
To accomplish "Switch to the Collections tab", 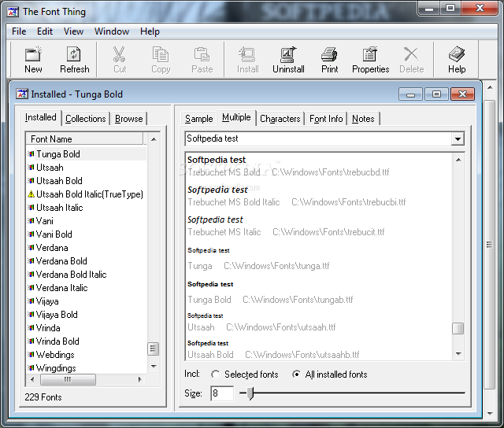I will (x=86, y=119).
